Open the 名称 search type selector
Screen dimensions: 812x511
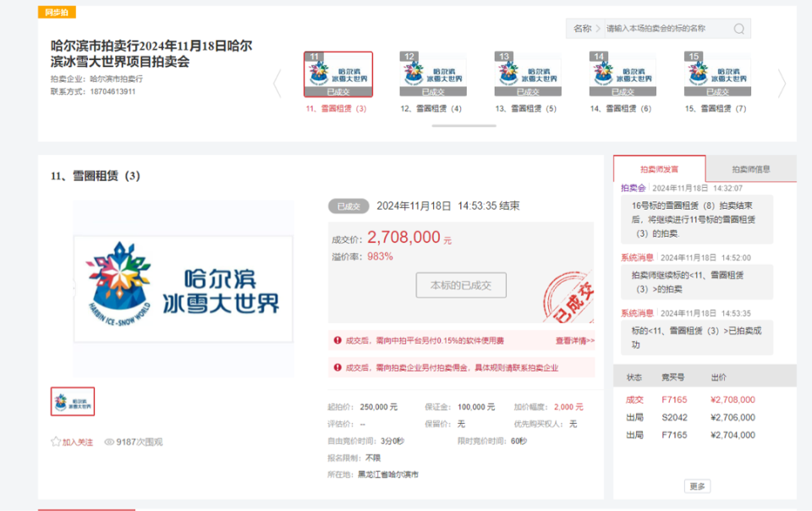pos(585,29)
